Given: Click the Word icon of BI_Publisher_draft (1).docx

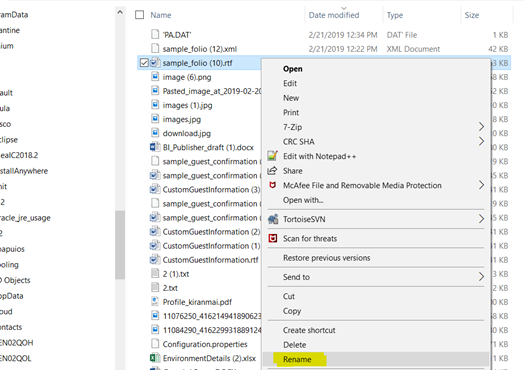Looking at the screenshot, I should pos(155,147).
